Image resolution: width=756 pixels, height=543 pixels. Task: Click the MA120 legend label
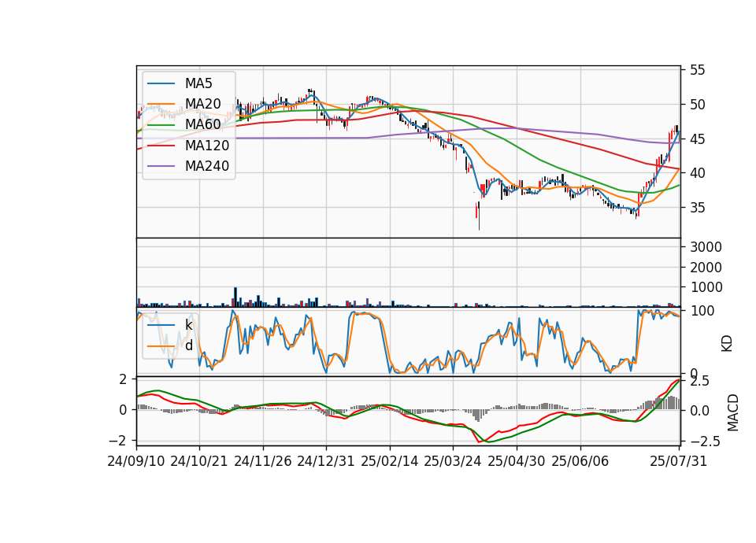[207, 145]
